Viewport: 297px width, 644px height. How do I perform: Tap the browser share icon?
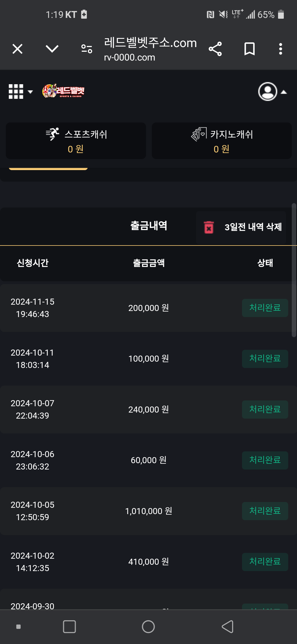pos(215,49)
